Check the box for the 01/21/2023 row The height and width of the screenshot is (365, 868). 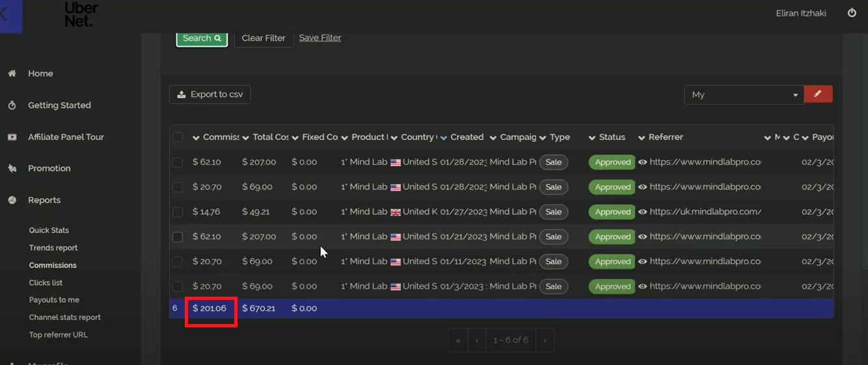point(178,237)
